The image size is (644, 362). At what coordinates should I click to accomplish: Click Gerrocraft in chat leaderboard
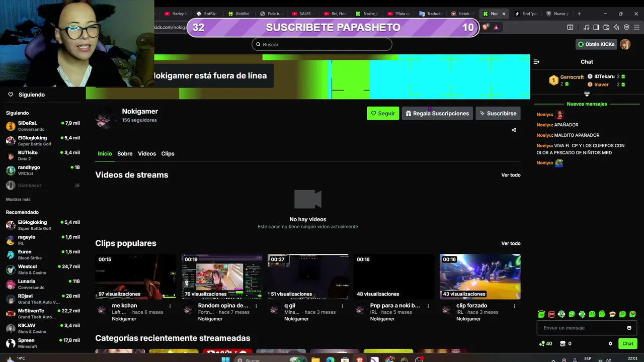[x=572, y=77]
